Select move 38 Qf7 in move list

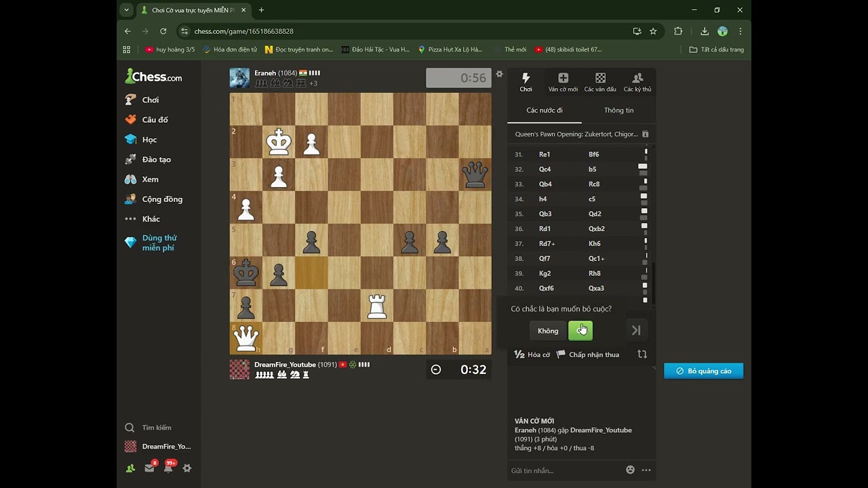point(545,259)
